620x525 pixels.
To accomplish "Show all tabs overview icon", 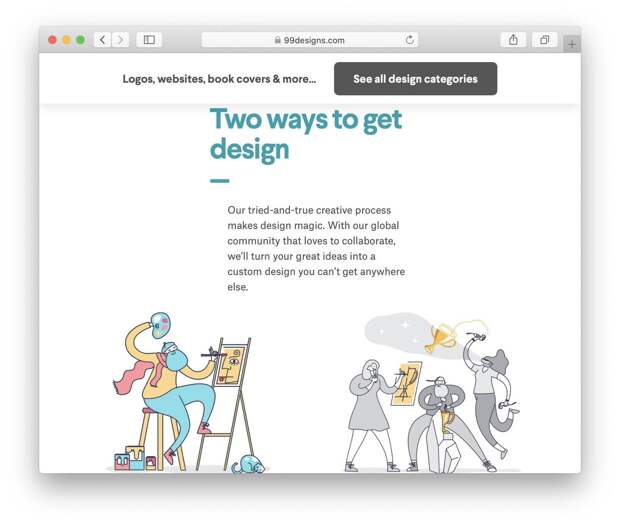I will pos(544,40).
